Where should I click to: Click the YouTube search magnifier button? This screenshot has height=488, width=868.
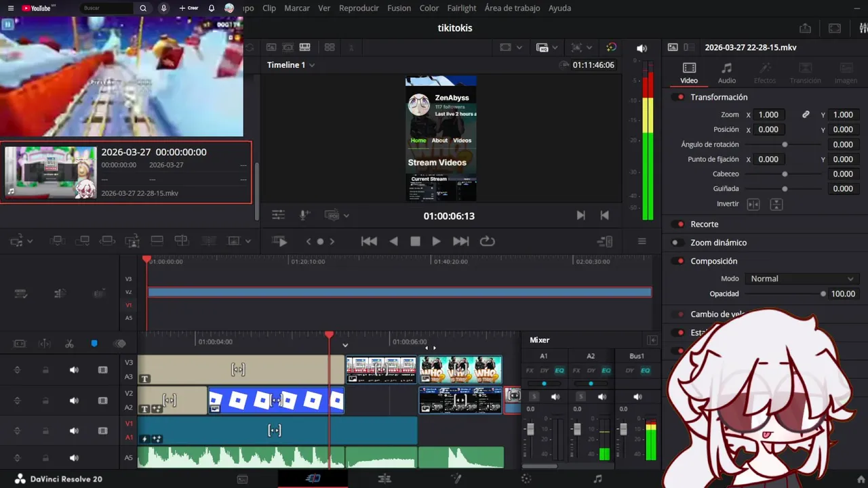tap(143, 8)
